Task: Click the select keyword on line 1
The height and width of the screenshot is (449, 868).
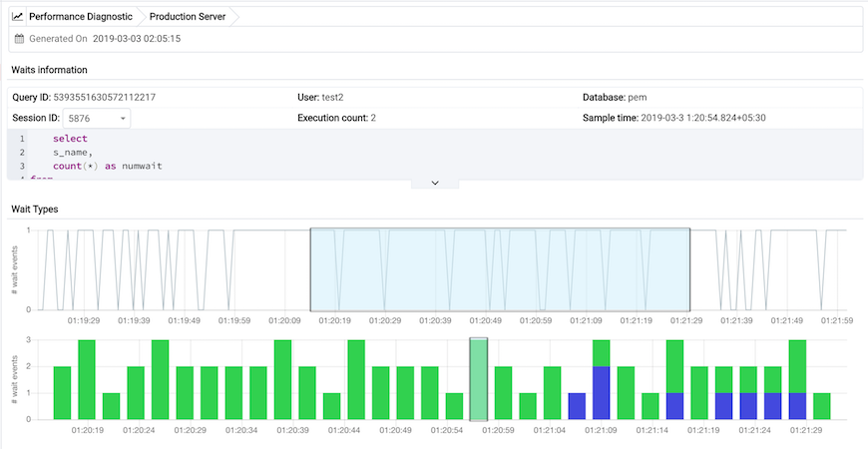Action: click(x=70, y=139)
